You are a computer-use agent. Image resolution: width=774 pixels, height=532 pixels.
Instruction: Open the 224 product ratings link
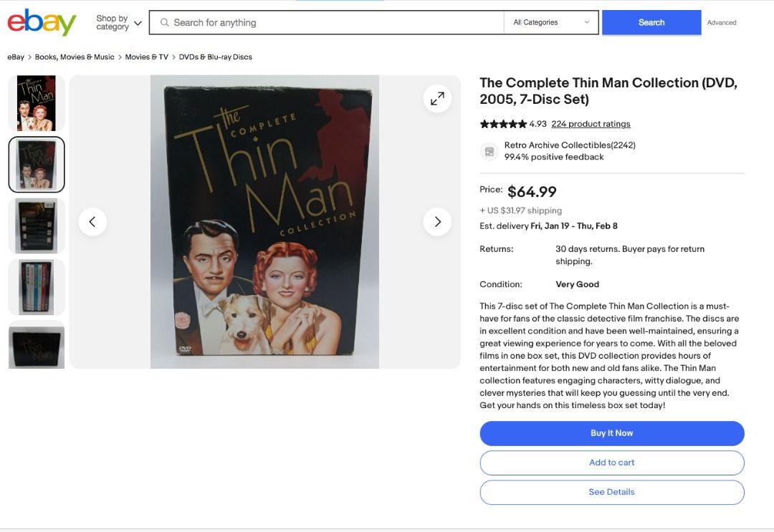[x=590, y=123]
